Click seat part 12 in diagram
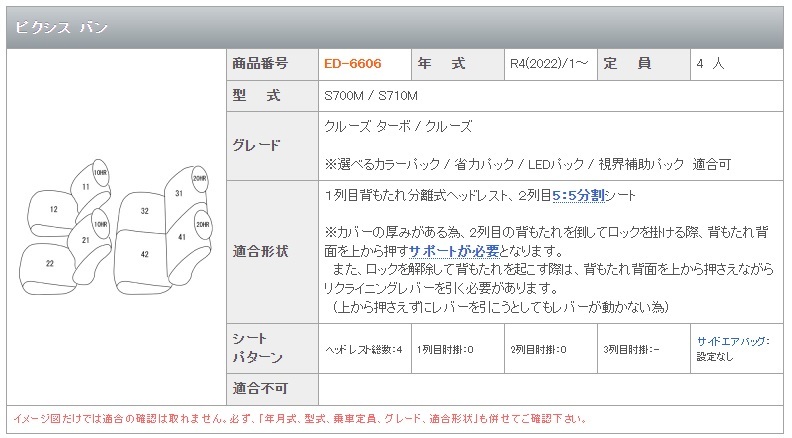 pos(54,209)
